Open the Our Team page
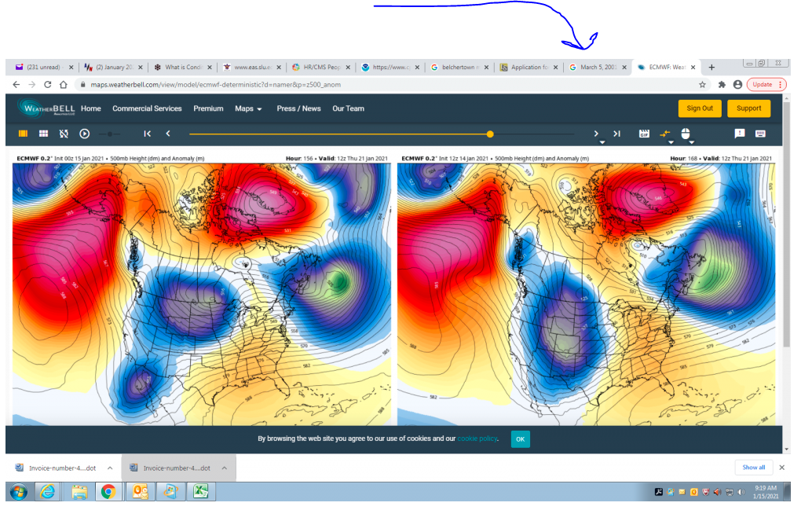Viewport: 812px width, 510px height. [348, 108]
